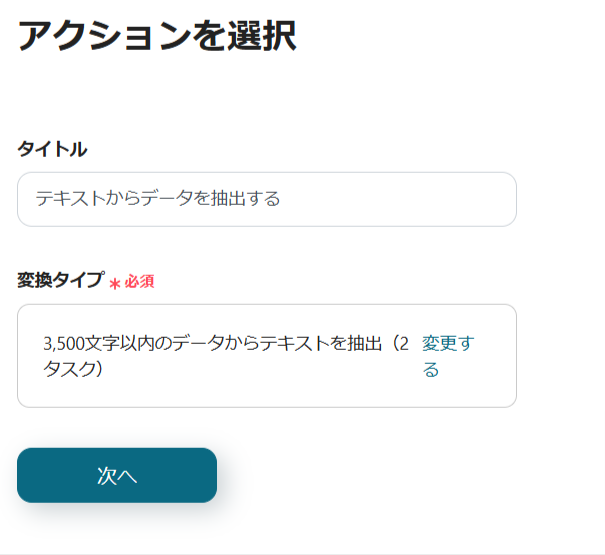The width and height of the screenshot is (605, 555).
Task: Click the タイトル text input field
Action: (x=266, y=199)
